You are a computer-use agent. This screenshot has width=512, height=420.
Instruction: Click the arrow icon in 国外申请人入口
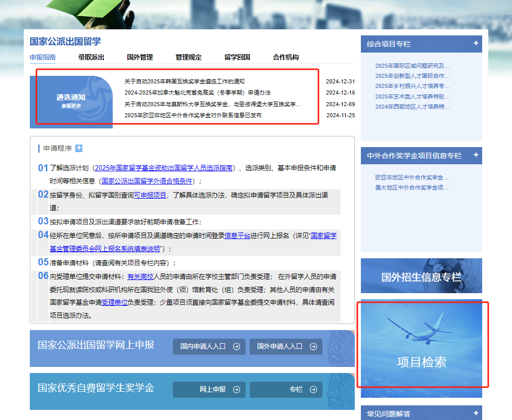click(313, 347)
